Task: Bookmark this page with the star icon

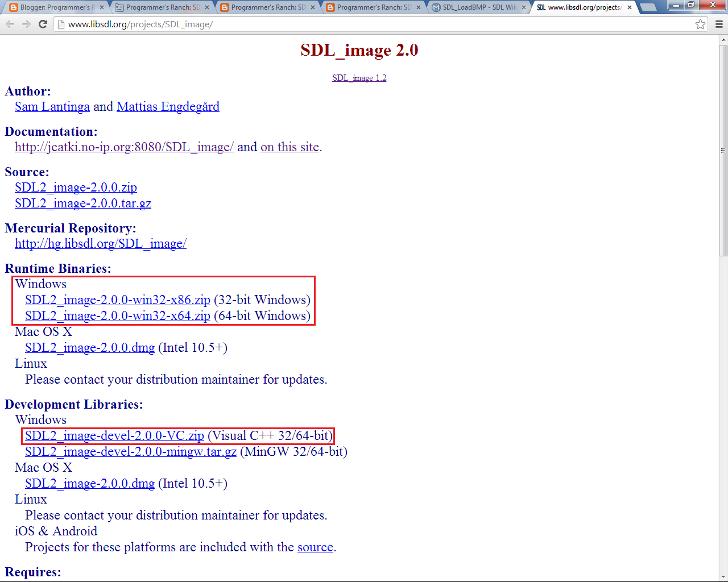Action: [701, 24]
